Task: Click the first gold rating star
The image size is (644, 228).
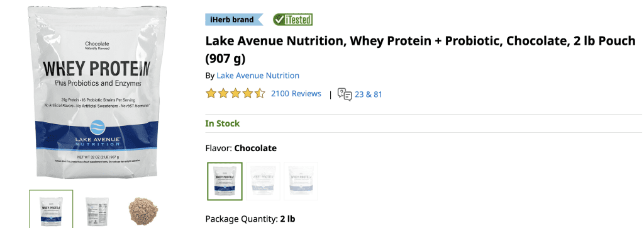Action: tap(211, 94)
